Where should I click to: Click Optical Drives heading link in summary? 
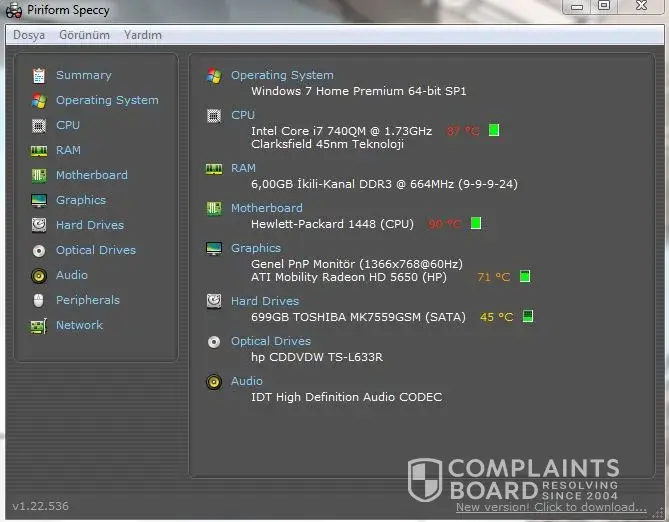coord(271,341)
